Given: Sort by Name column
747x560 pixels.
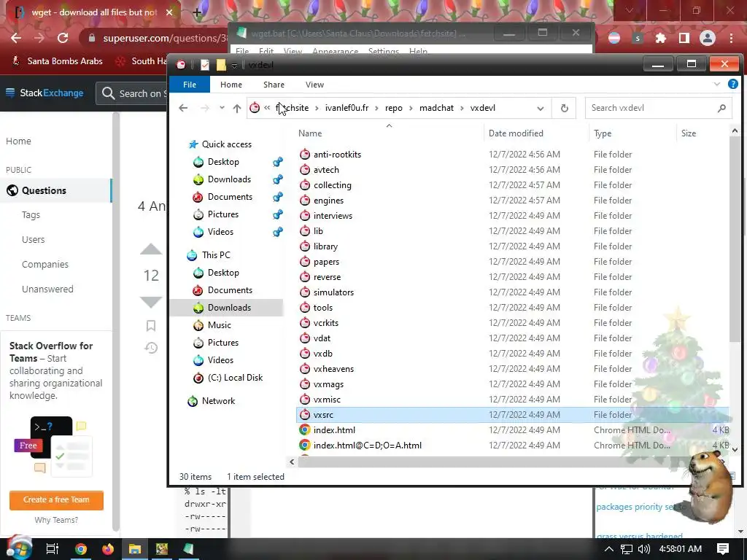Looking at the screenshot, I should (x=309, y=133).
